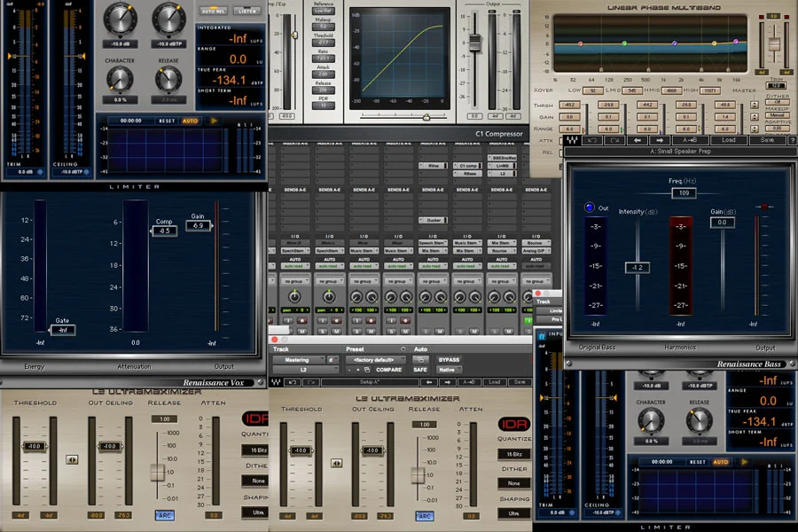
Task: Toggle BYPASS in plugin header
Action: [449, 359]
